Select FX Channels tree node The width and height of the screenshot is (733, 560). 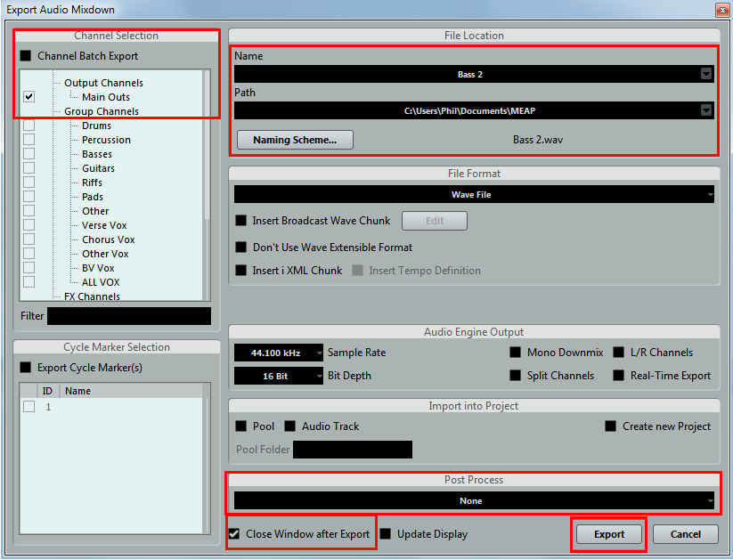pos(92,296)
